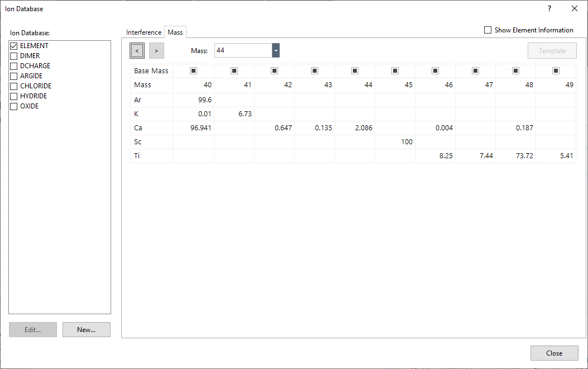Toggle Base Mass checkbox for mass 47
The width and height of the screenshot is (588, 369).
click(476, 70)
